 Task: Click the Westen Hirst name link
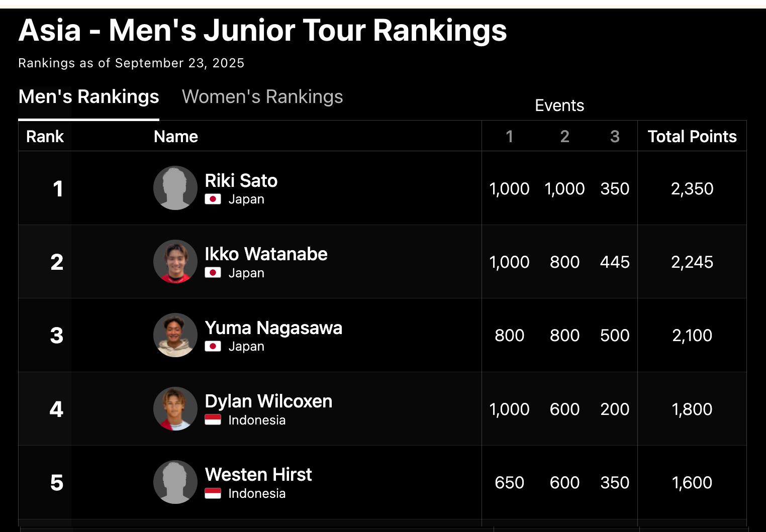point(258,475)
